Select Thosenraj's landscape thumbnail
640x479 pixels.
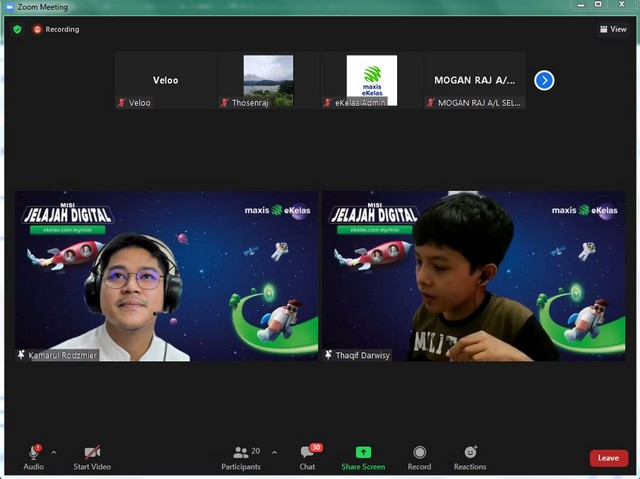(268, 80)
